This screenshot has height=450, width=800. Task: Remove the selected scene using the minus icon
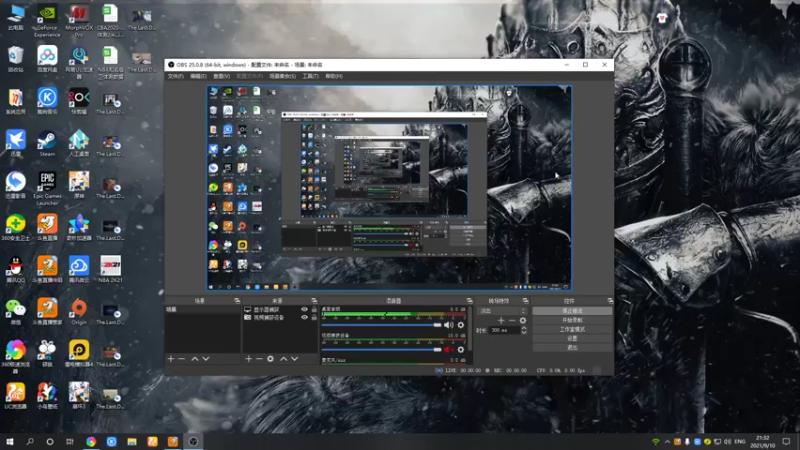(182, 359)
